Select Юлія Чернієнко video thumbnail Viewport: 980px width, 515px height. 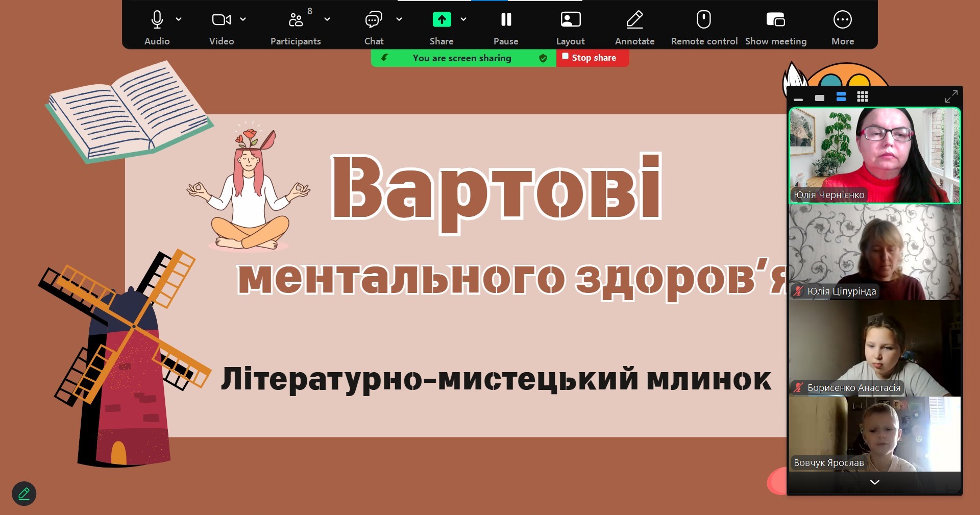pos(874,155)
